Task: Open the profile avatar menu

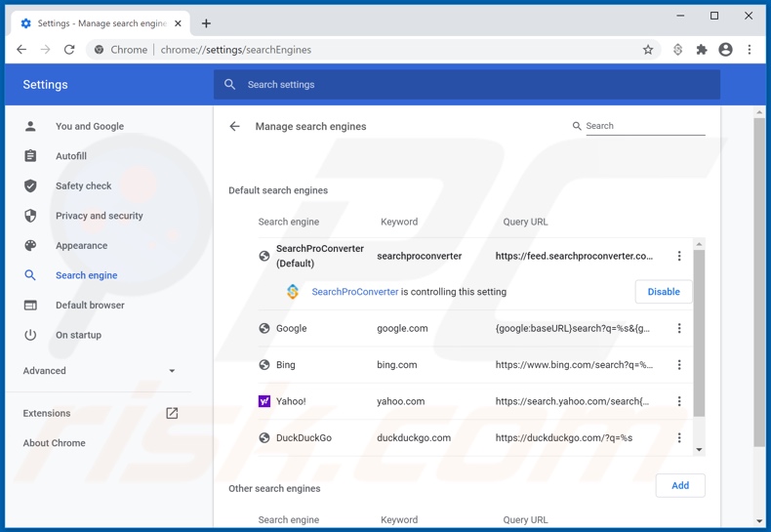Action: point(725,50)
